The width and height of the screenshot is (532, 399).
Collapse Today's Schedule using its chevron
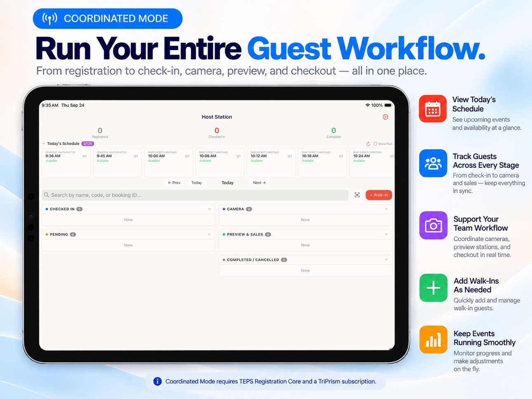[43, 144]
